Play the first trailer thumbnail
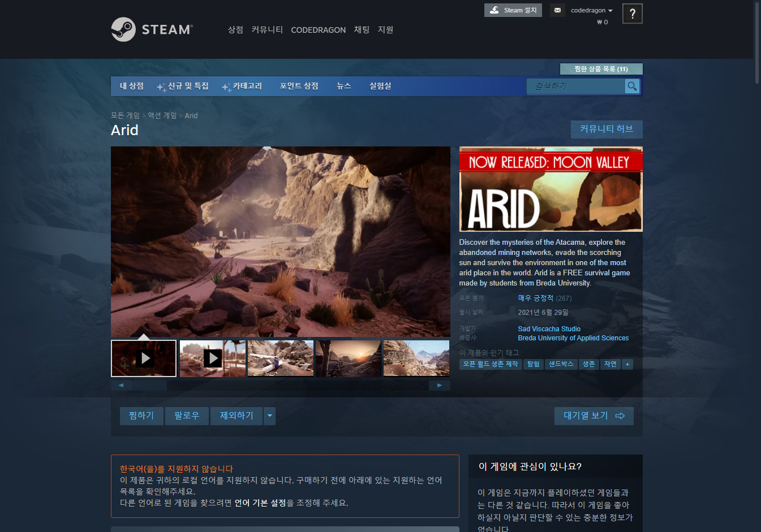Viewport: 761px width, 532px height. (x=144, y=358)
